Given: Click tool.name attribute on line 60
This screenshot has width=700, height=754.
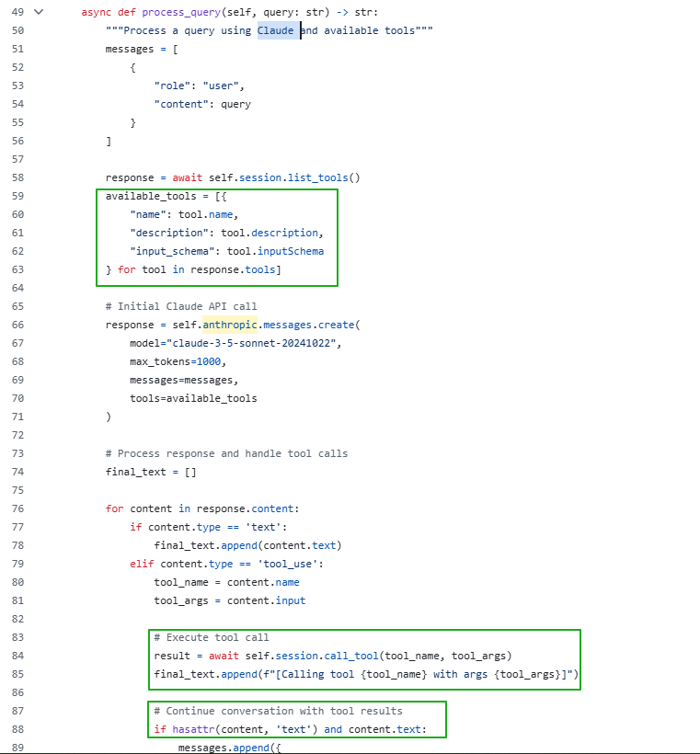Looking at the screenshot, I should pyautogui.click(x=206, y=214).
